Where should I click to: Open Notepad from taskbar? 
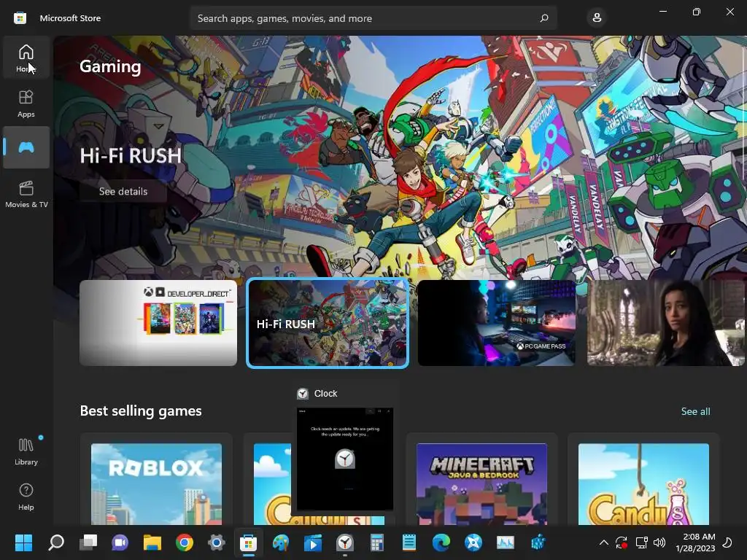click(409, 542)
